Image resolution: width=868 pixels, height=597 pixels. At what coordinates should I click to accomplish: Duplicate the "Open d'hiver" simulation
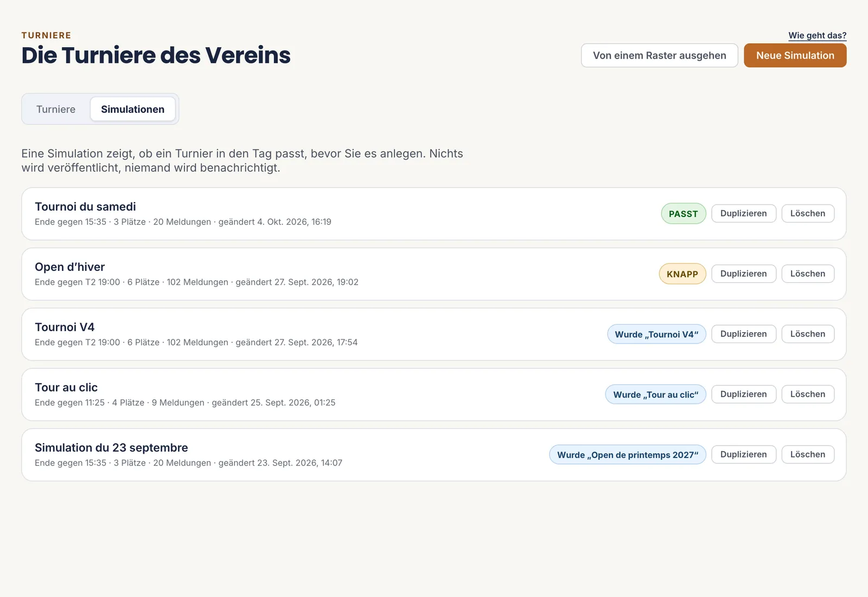[743, 274]
